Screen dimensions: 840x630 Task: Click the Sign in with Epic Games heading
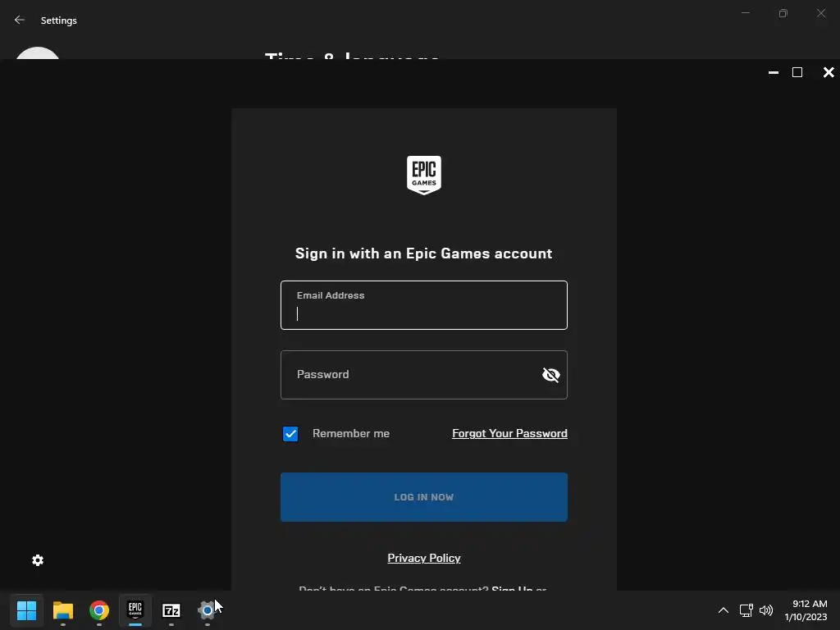[424, 253]
